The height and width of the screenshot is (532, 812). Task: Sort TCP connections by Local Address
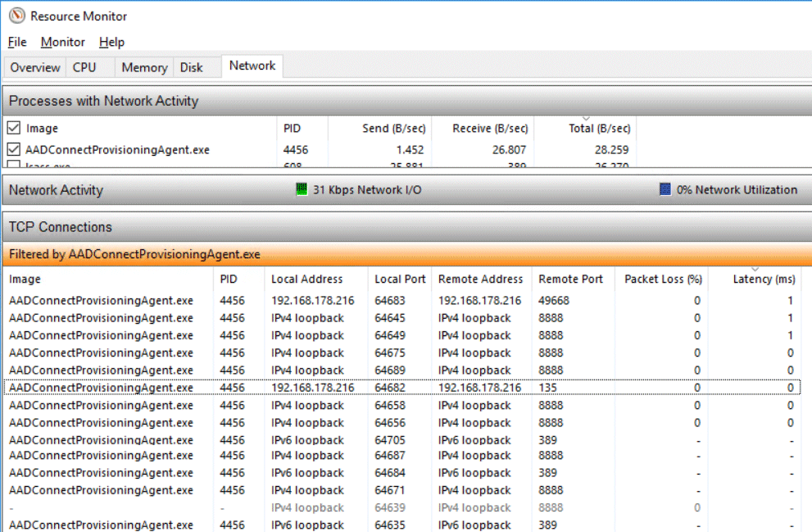[316, 280]
